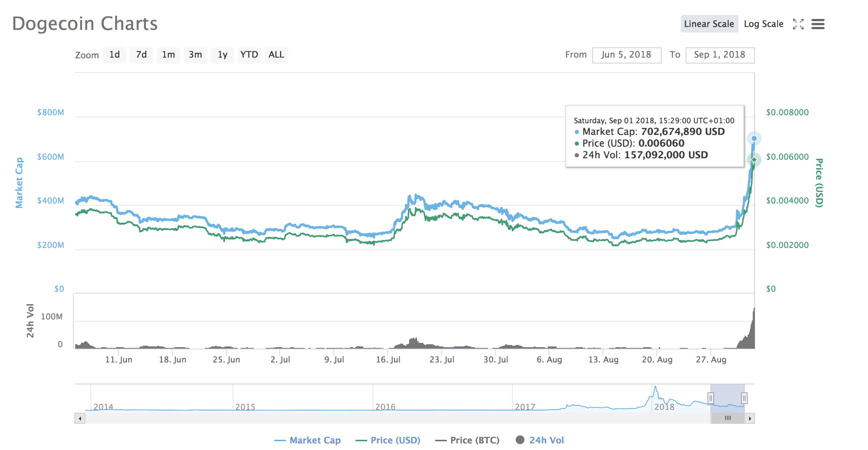
Task: Click the Price (USD) vertical axis title
Action: click(x=819, y=183)
